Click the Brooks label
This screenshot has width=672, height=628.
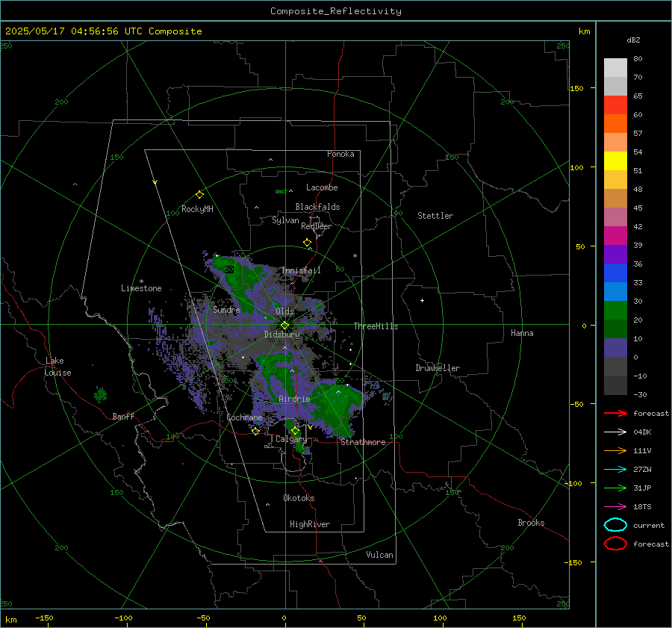coord(531,523)
